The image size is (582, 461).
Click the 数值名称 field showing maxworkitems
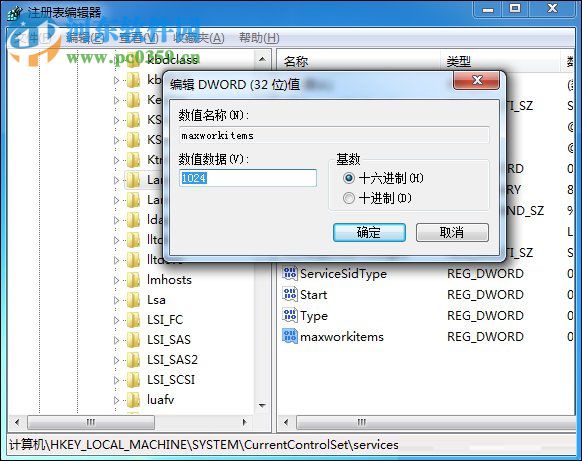[334, 135]
